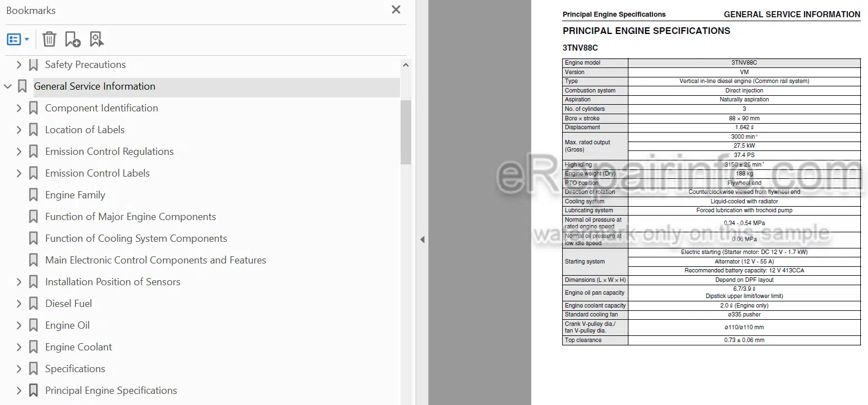Open the Safety Precautions bookmark
The height and width of the screenshot is (405, 868).
tap(85, 65)
